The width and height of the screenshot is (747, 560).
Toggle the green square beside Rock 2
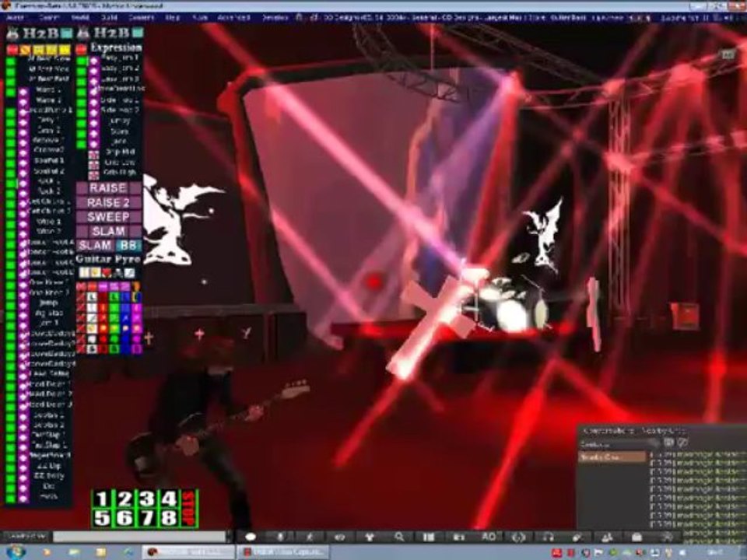(x=10, y=192)
